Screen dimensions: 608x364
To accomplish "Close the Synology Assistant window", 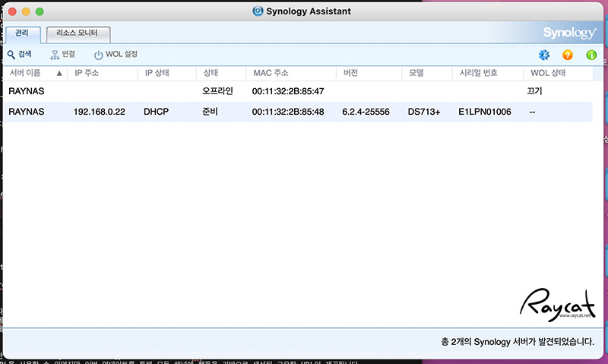I will 12,11.
